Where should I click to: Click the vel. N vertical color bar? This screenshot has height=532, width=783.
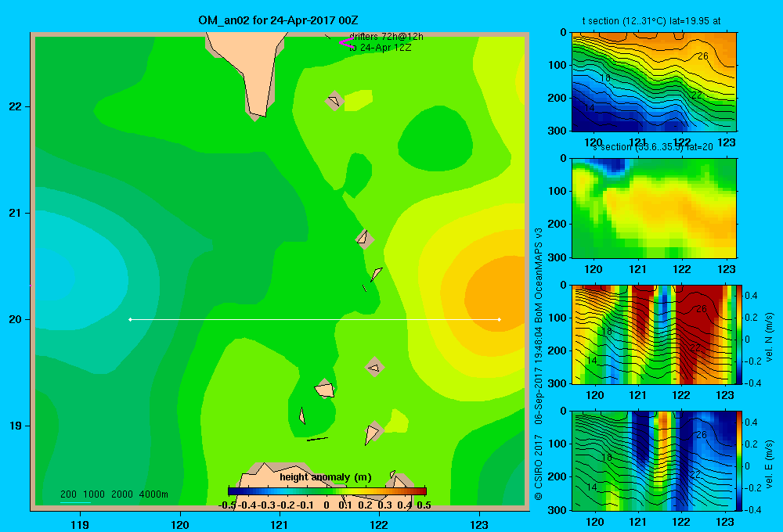[739, 334]
